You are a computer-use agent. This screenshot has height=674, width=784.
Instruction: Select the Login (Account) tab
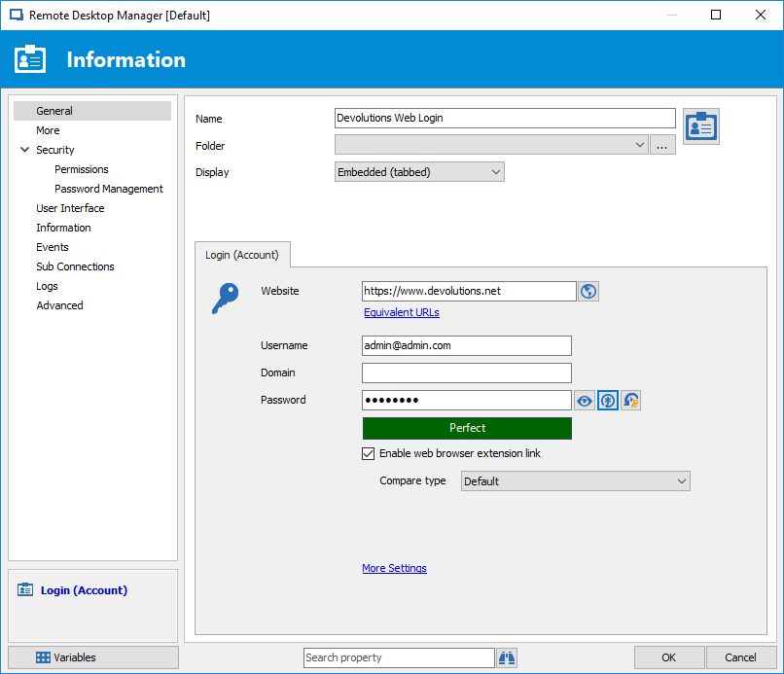(241, 255)
